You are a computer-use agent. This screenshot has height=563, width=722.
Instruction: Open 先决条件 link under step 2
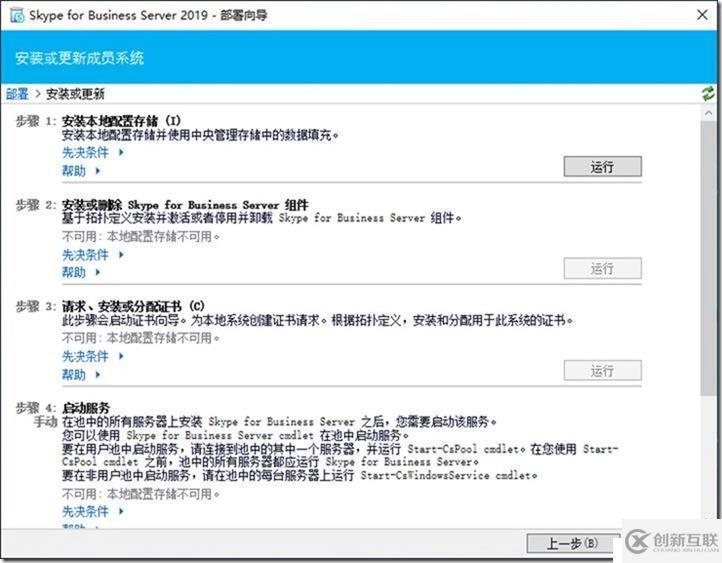(x=85, y=255)
